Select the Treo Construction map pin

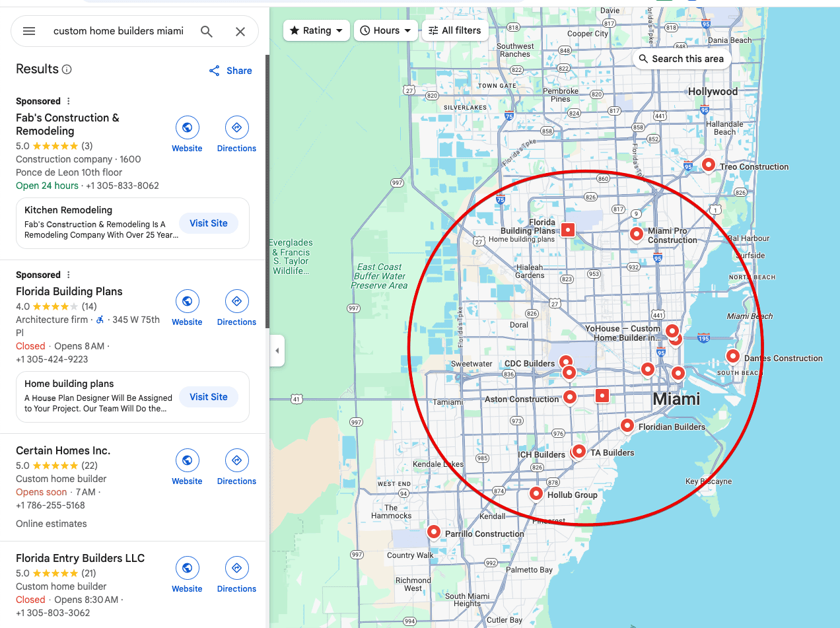(x=708, y=164)
